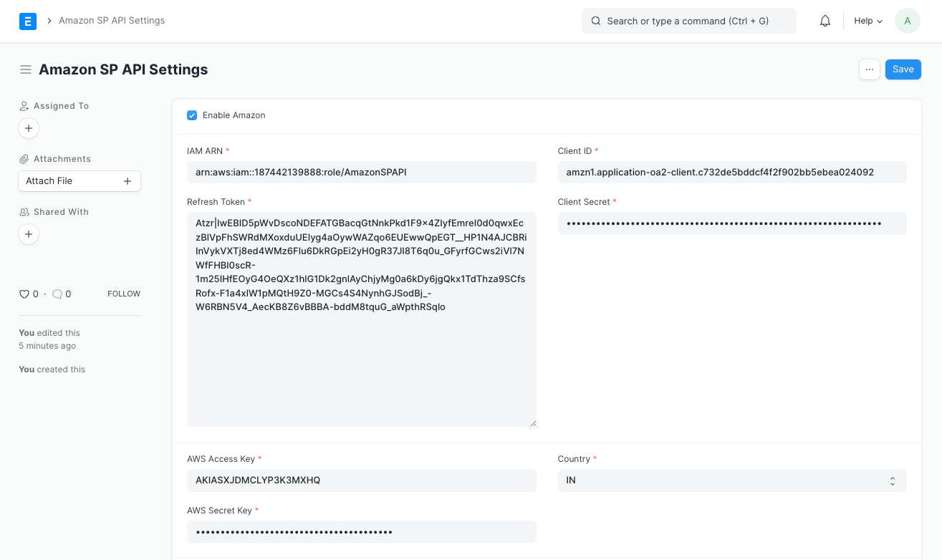Image resolution: width=942 pixels, height=560 pixels.
Task: Open the ellipsis options menu
Action: pos(869,69)
